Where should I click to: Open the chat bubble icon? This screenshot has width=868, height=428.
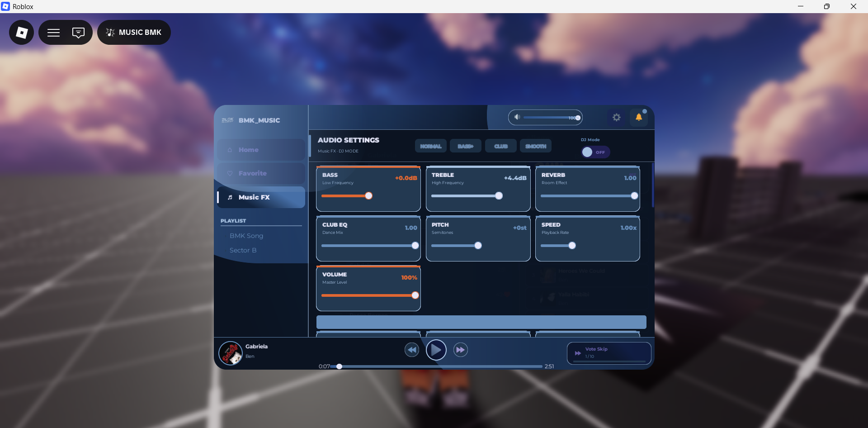pyautogui.click(x=78, y=32)
